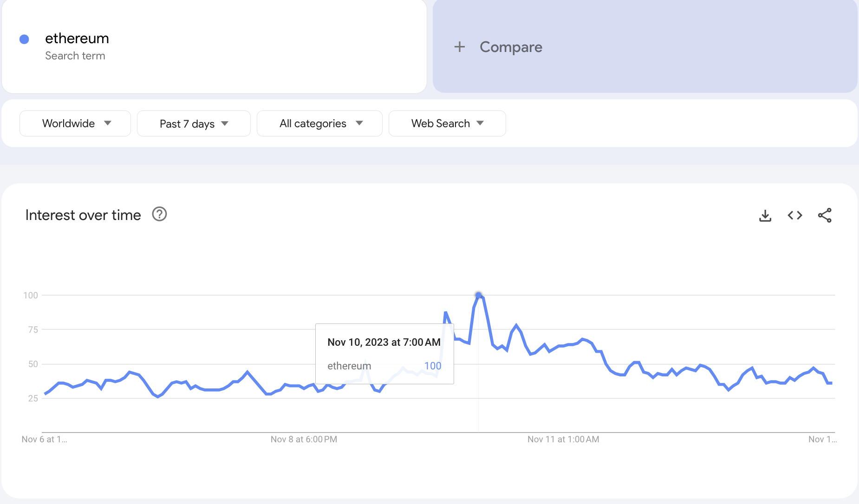Click the Nov 8 at 6:00 PM axis label
The image size is (859, 504).
click(x=304, y=439)
